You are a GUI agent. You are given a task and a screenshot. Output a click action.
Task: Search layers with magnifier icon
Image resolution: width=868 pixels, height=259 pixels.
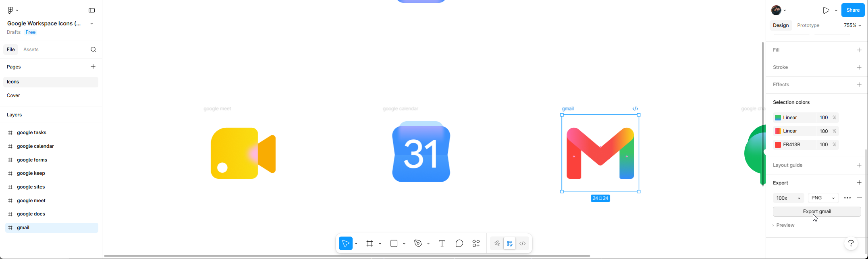pos(93,50)
